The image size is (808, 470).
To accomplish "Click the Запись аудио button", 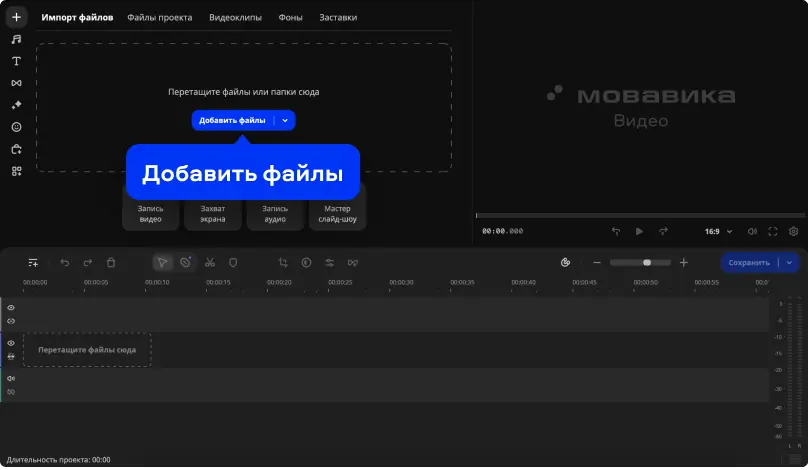I will [275, 214].
